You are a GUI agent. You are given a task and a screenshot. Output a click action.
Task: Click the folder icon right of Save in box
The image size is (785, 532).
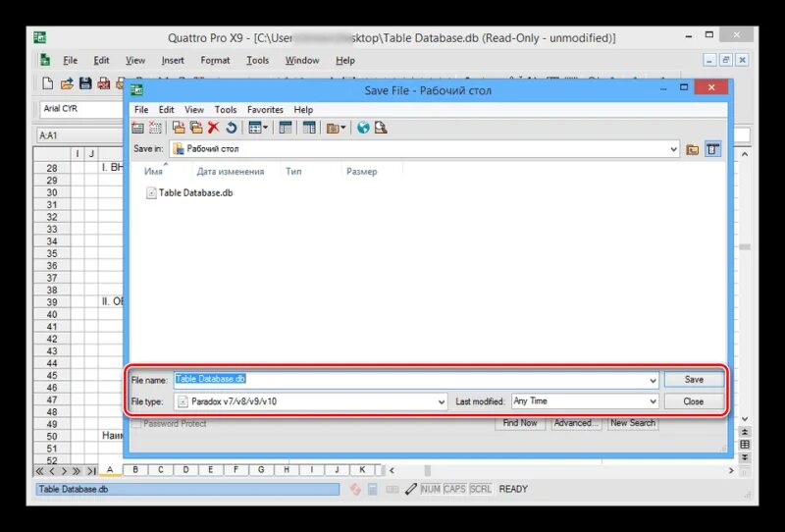click(x=693, y=149)
